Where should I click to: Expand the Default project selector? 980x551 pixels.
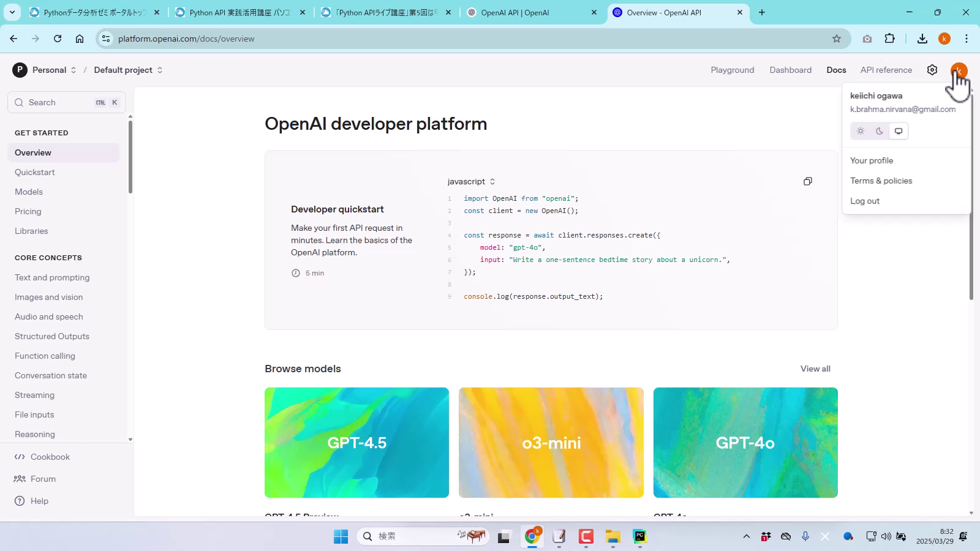(128, 70)
